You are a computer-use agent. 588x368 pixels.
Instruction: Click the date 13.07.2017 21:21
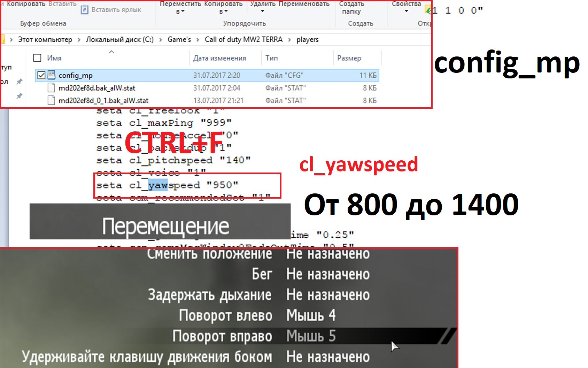click(218, 100)
